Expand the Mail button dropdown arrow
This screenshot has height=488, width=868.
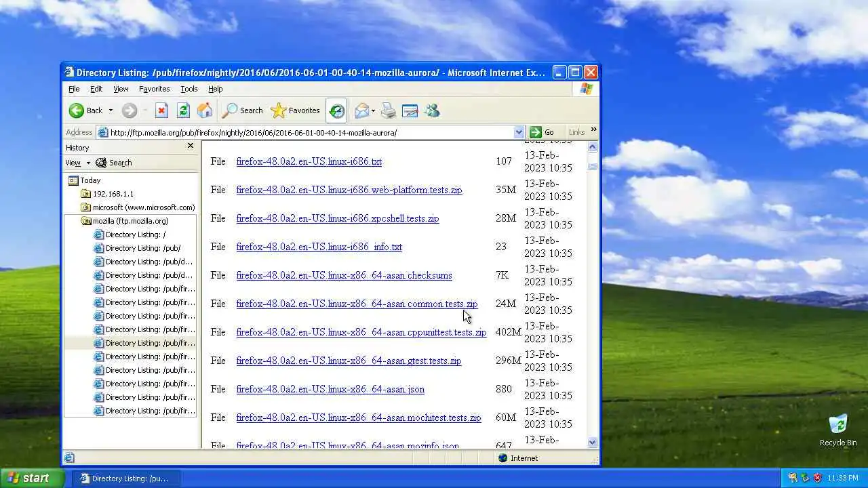(374, 110)
